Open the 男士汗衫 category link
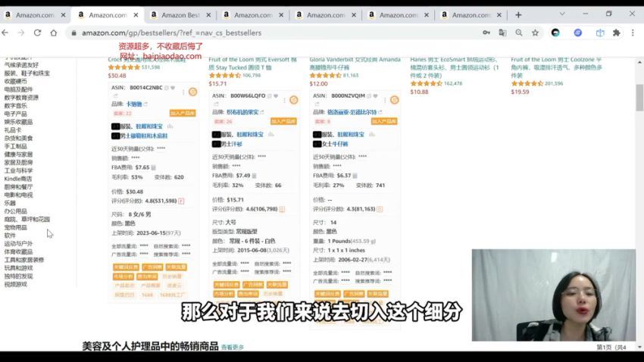644x362 pixels. [232, 144]
